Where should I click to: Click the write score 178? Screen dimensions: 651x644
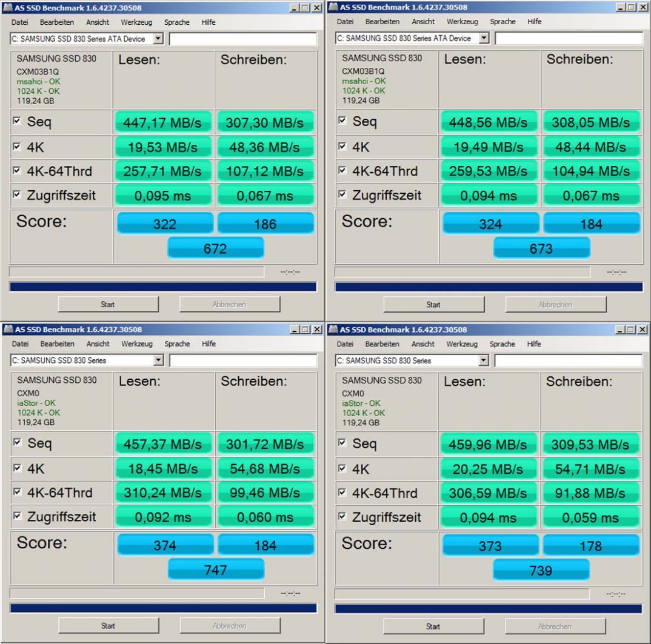[x=591, y=545]
